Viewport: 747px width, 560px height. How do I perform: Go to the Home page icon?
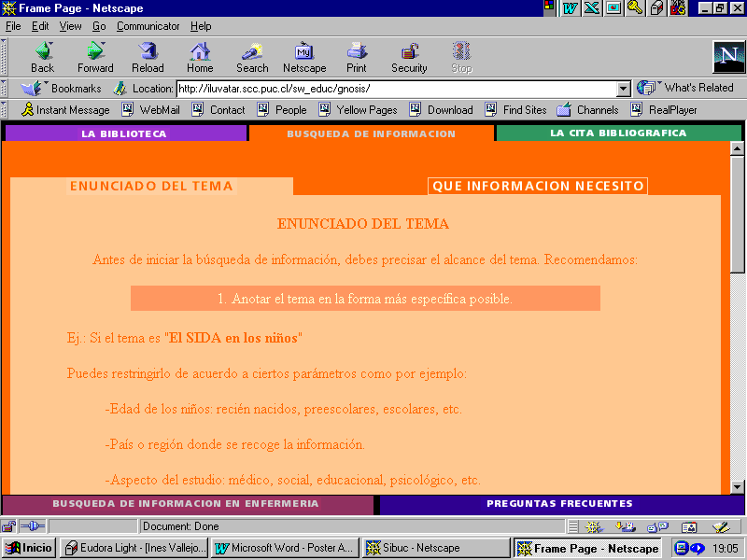tap(200, 55)
